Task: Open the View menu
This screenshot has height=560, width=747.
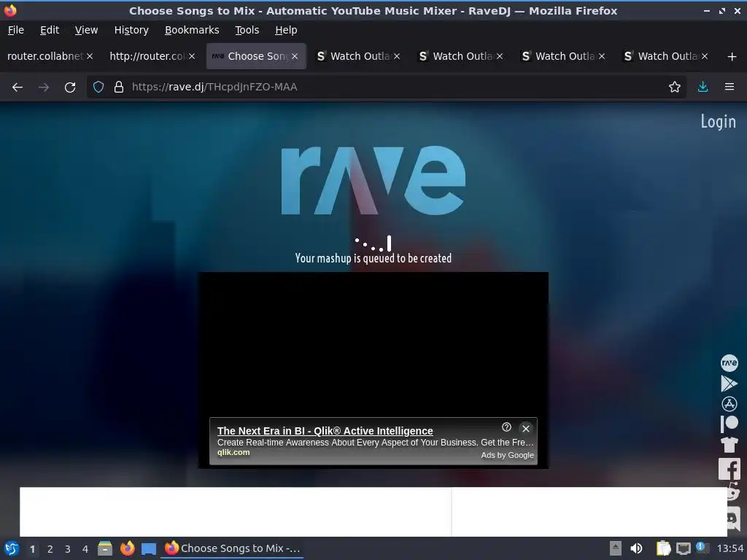Action: 86,30
